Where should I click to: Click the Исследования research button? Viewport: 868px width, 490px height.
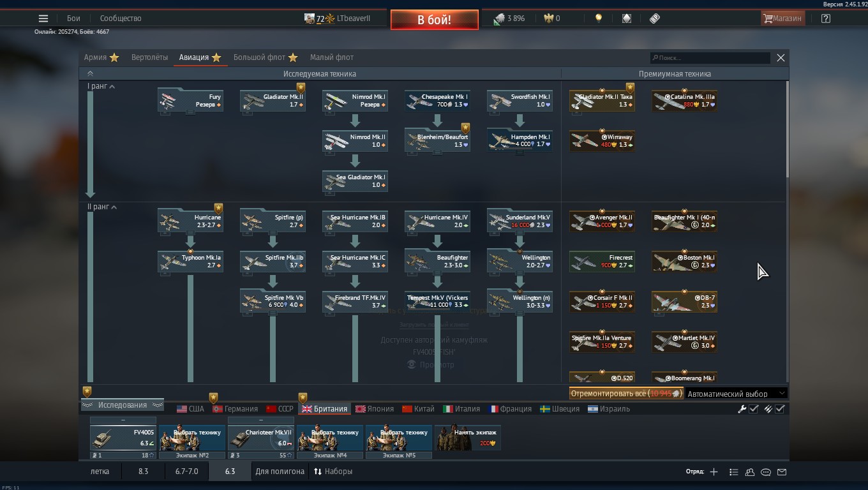(x=122, y=405)
